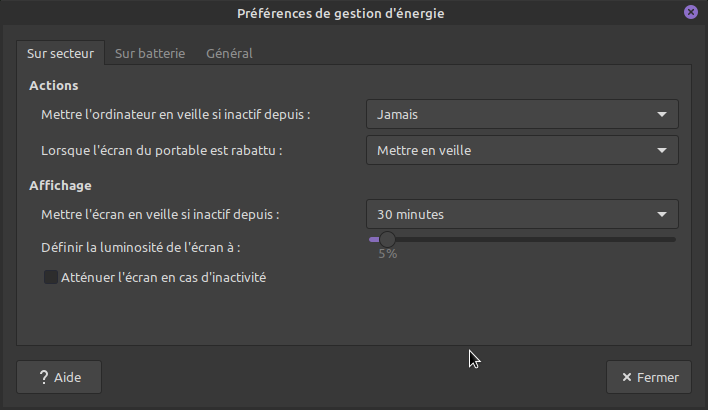Open the computer sleep delay dropdown showing Jamais
The height and width of the screenshot is (410, 708).
click(x=521, y=114)
